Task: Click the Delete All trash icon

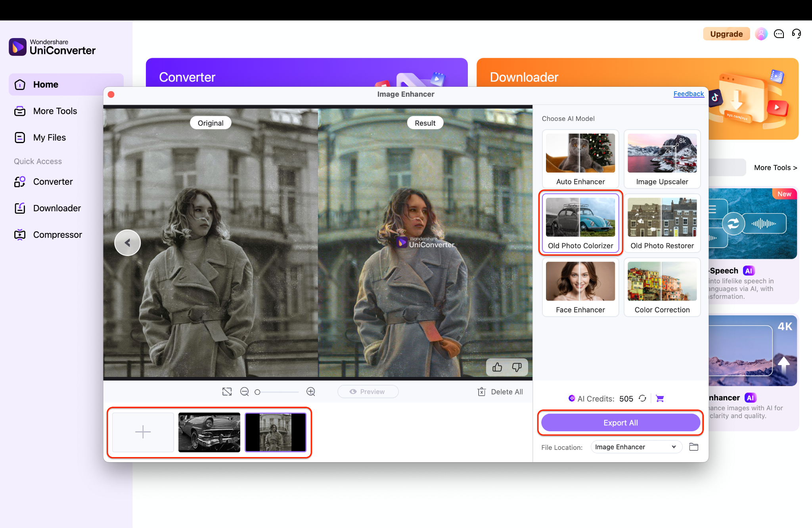Action: point(481,392)
